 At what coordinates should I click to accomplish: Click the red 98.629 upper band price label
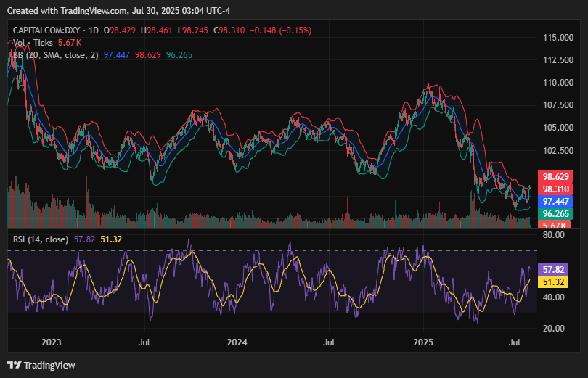[x=556, y=176]
